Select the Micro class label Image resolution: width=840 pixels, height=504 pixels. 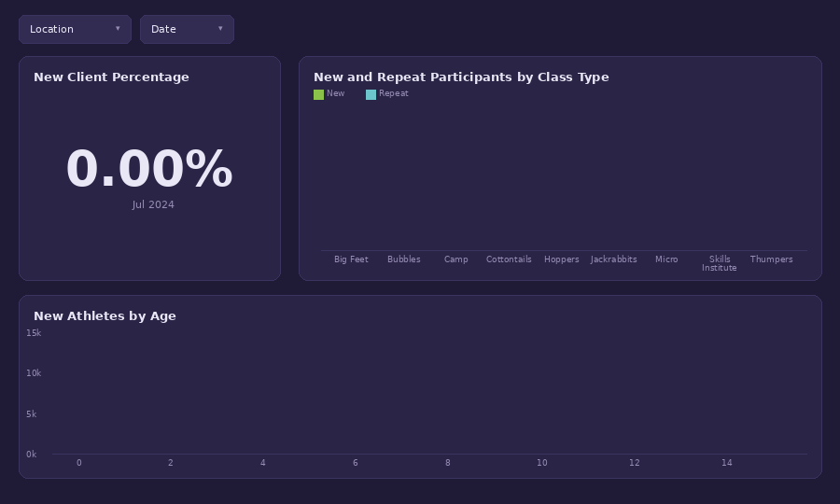click(666, 259)
